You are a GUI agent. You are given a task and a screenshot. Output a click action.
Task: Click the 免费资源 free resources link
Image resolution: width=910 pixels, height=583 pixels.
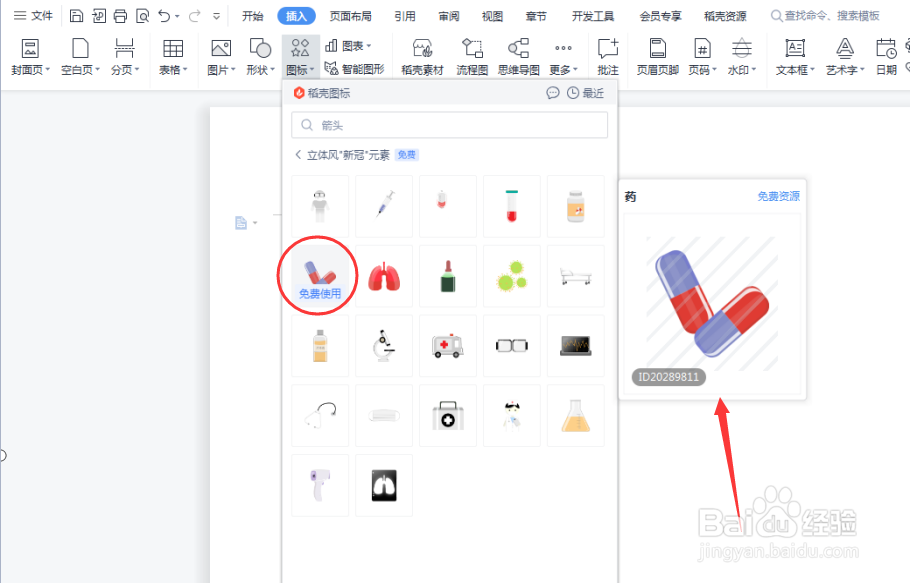pos(777,197)
